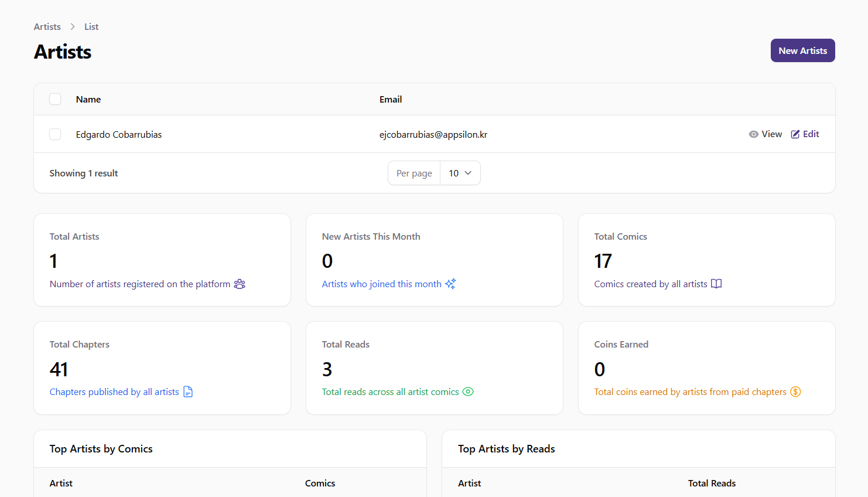Click the Email column header
The image size is (868, 497).
pyautogui.click(x=391, y=100)
